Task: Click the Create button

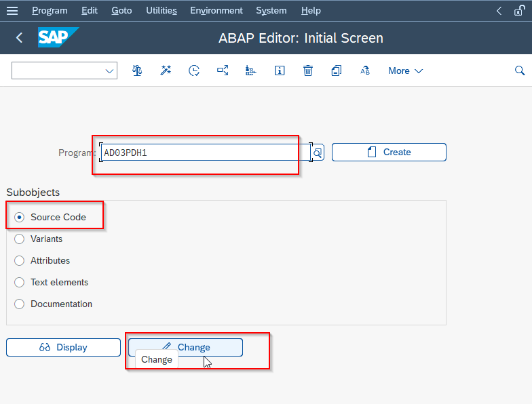Action: [x=389, y=152]
